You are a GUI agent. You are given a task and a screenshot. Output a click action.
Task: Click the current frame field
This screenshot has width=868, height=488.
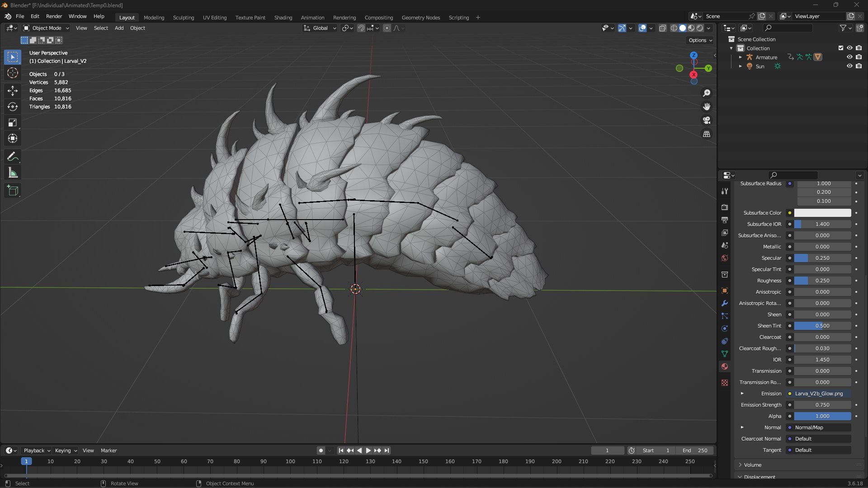[x=607, y=450]
